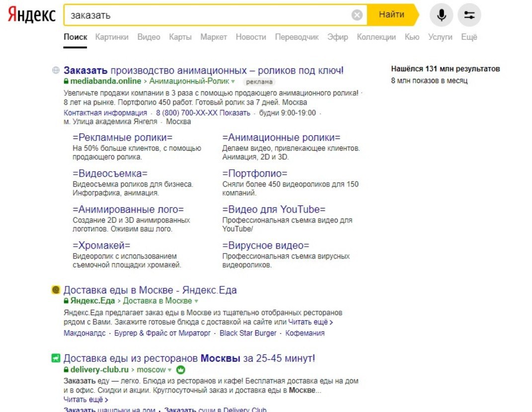Click the Нашёлся 131 млн результатов text
The width and height of the screenshot is (532, 412).
coord(446,69)
